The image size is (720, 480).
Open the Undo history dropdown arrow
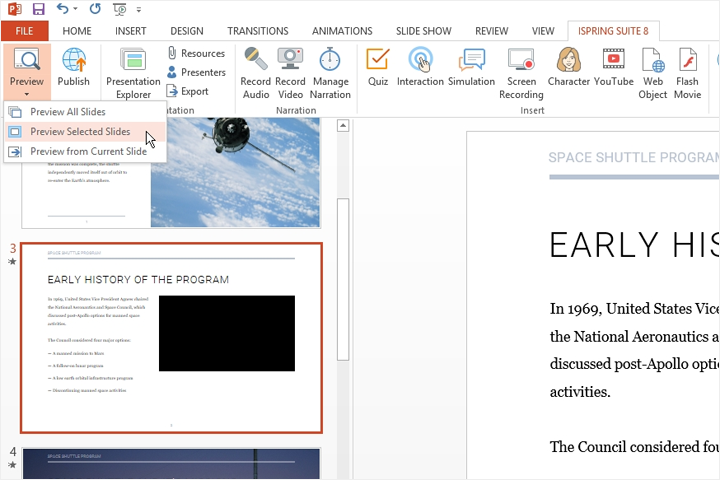click(x=75, y=9)
